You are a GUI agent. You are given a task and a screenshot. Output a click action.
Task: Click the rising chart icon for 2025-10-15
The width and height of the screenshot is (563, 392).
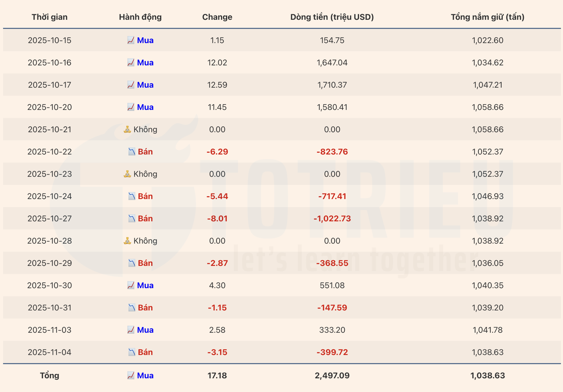(131, 40)
